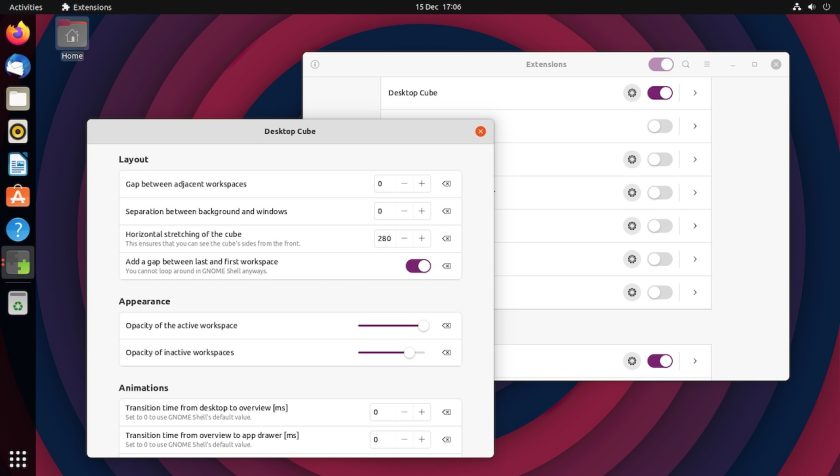The image size is (840, 476).
Task: Open the Activities overview
Action: tap(26, 7)
